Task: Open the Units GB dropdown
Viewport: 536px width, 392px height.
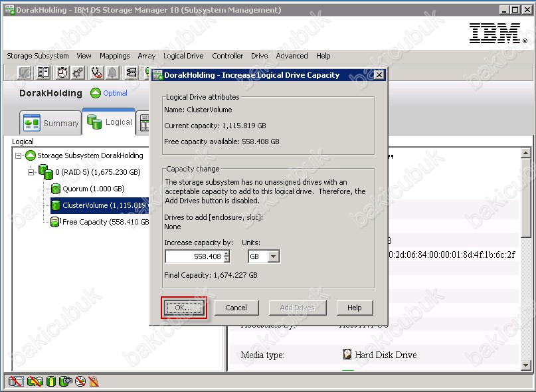Action: (273, 256)
